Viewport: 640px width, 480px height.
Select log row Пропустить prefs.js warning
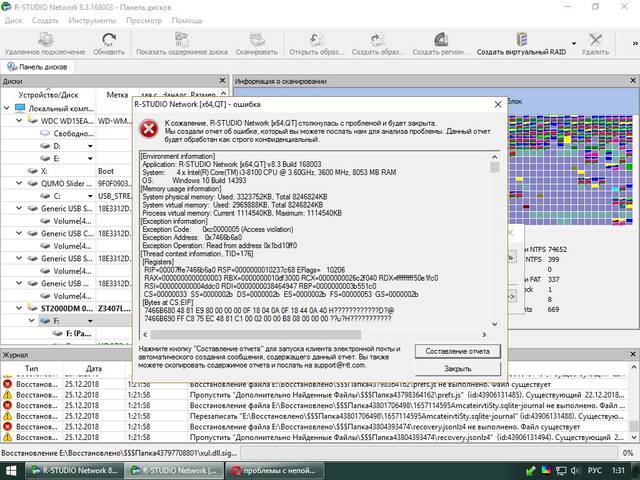tap(315, 395)
